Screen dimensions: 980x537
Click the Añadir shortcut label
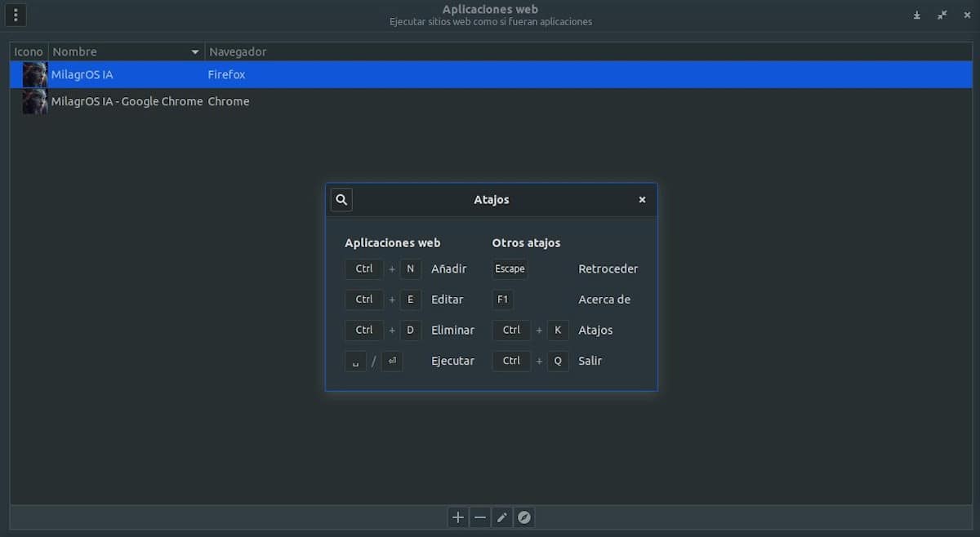tap(448, 268)
